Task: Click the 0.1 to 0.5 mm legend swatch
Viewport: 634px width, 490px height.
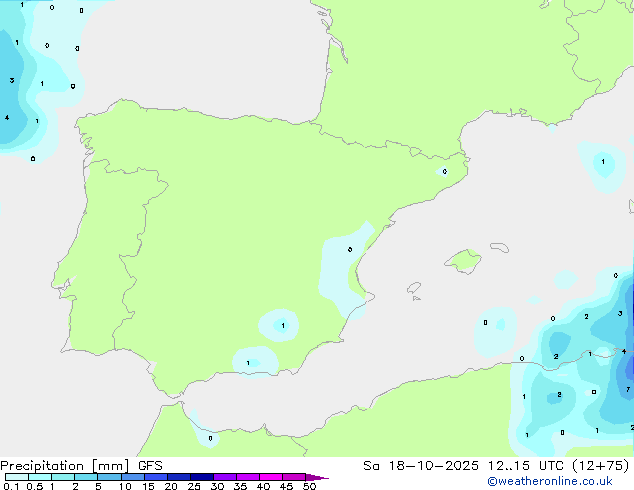Action: pos(17,477)
